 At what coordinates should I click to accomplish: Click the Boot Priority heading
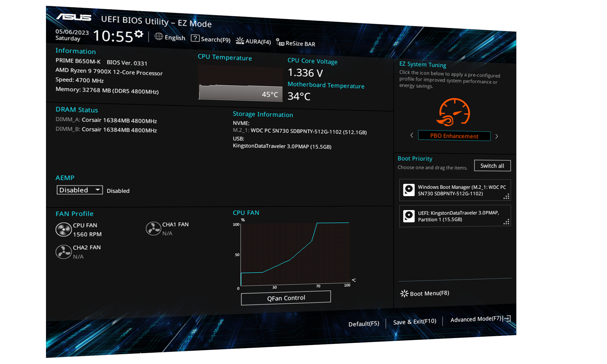[x=415, y=159]
